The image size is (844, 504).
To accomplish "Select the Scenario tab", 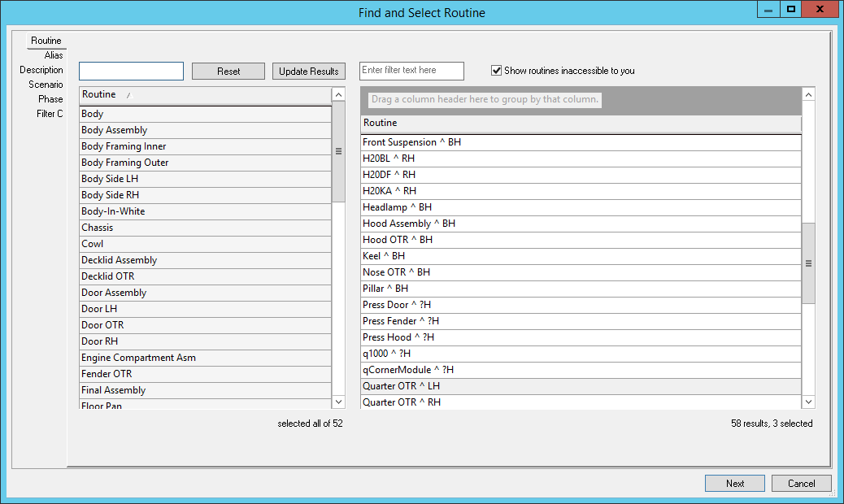I will (46, 85).
